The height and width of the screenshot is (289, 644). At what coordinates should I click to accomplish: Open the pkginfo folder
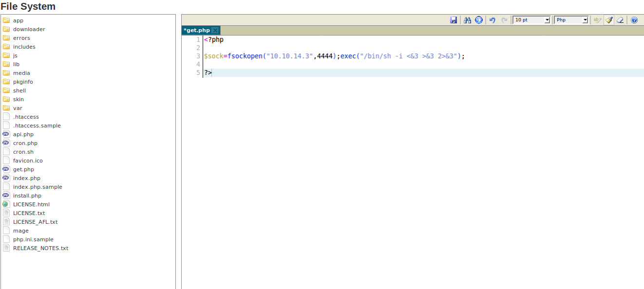tap(23, 82)
